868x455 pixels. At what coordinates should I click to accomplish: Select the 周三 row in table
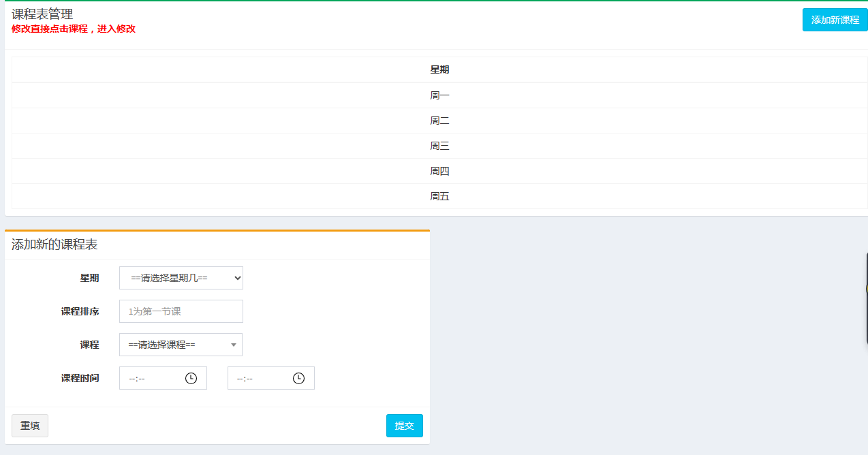[439, 146]
